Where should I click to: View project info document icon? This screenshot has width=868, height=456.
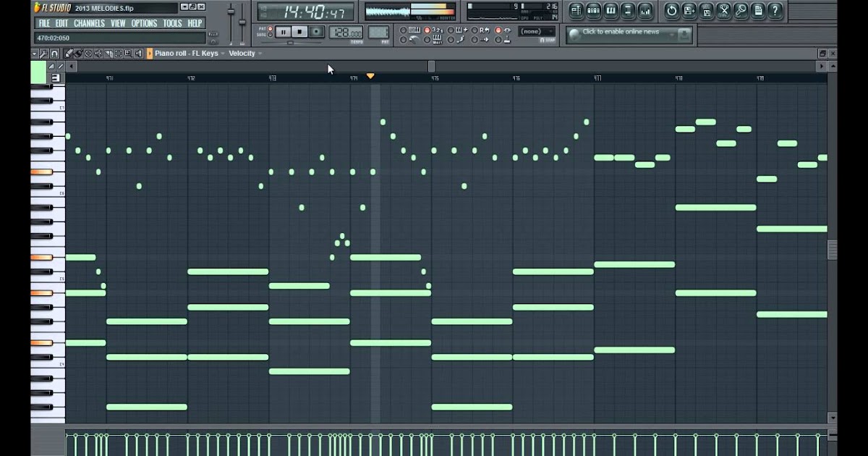pyautogui.click(x=757, y=10)
